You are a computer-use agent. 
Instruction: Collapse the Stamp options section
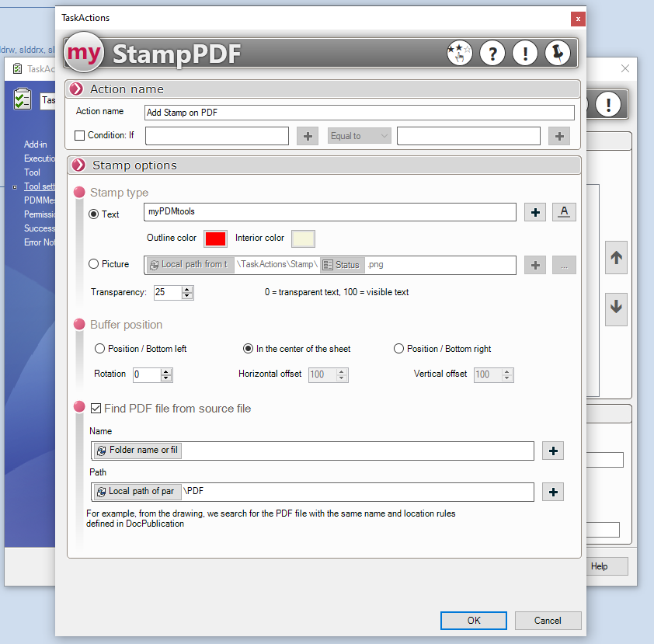[x=78, y=165]
